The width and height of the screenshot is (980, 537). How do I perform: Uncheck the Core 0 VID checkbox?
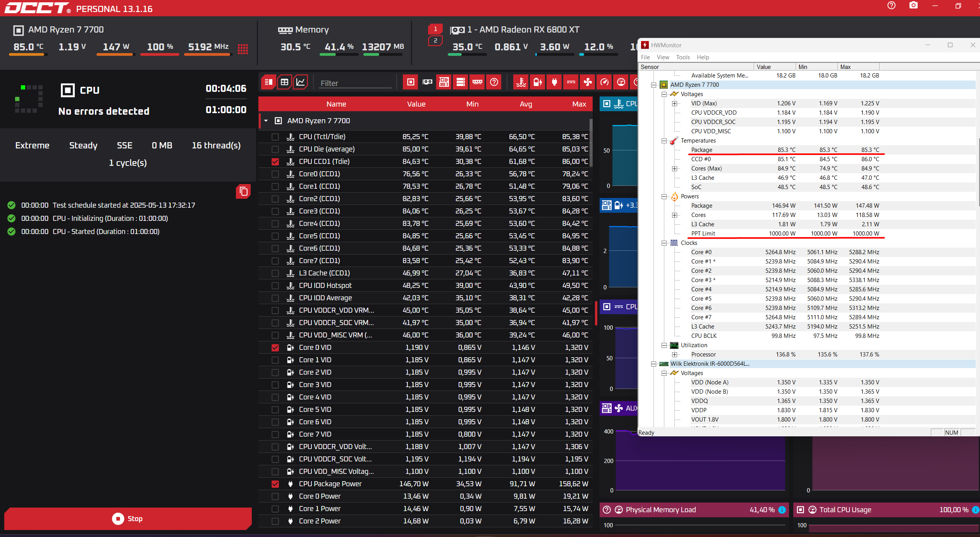275,348
